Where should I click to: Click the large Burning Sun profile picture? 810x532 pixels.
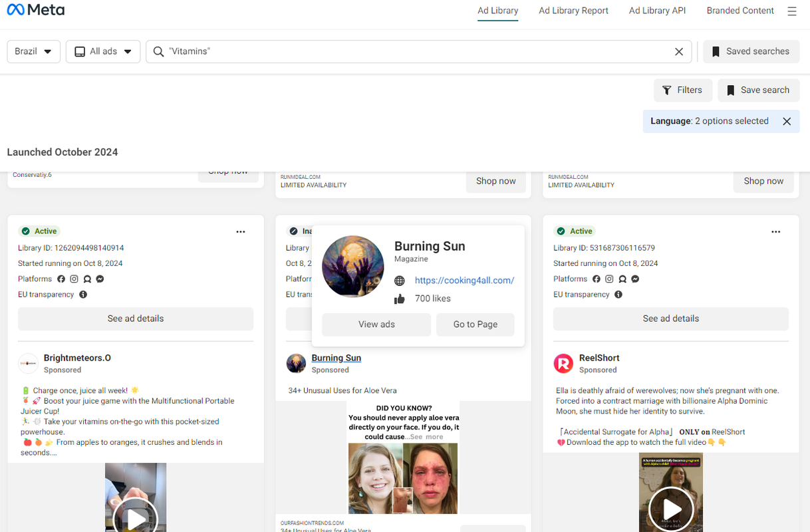(x=353, y=267)
